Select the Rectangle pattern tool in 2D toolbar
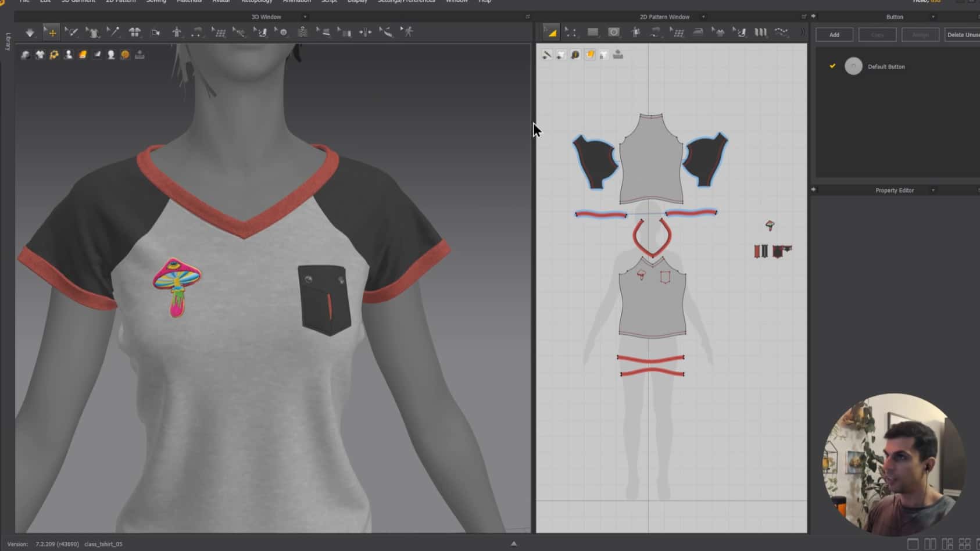Screen dimensions: 980x551 coord(592,33)
